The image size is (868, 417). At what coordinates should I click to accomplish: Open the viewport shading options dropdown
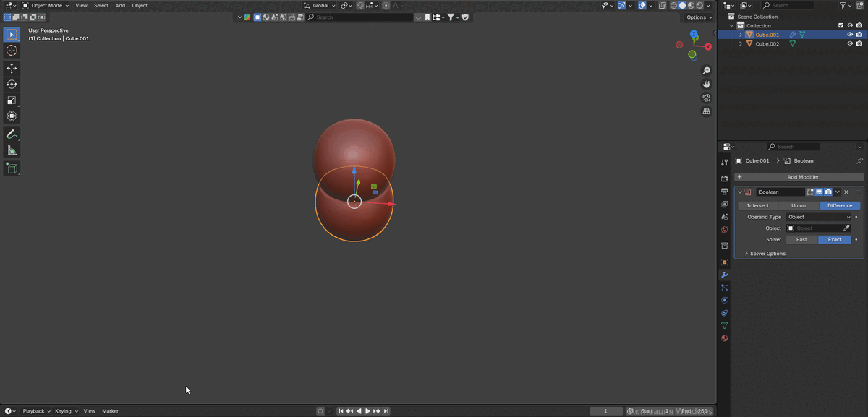710,5
